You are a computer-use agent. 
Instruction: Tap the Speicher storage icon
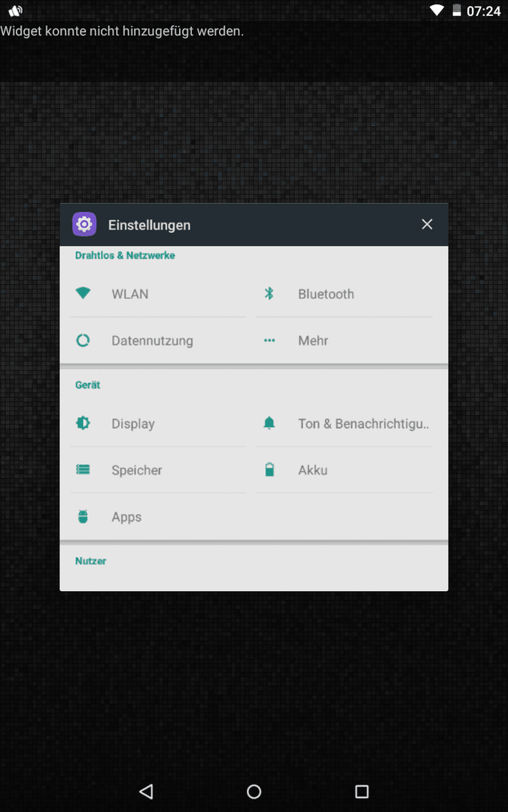(83, 470)
